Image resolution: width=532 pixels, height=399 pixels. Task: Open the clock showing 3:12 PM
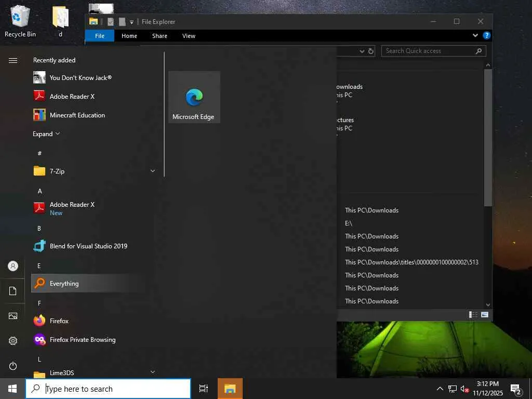pyautogui.click(x=488, y=389)
